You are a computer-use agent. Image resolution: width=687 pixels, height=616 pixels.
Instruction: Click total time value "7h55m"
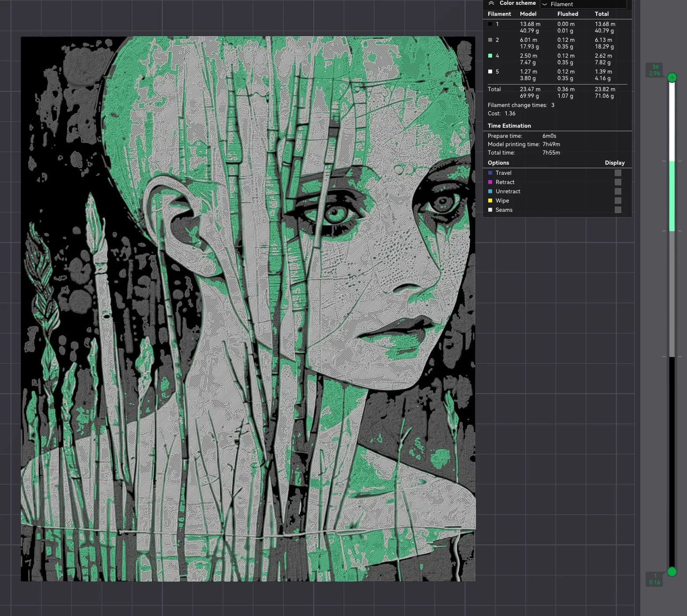point(551,153)
